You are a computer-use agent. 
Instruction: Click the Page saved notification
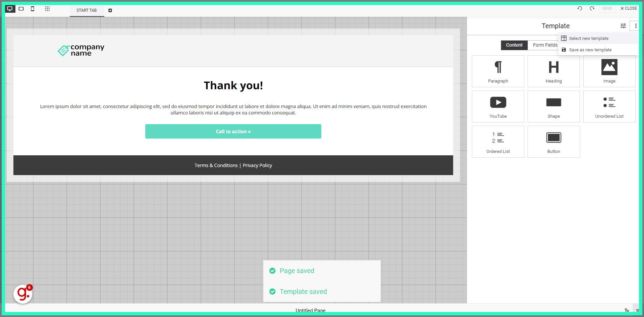[322, 271]
